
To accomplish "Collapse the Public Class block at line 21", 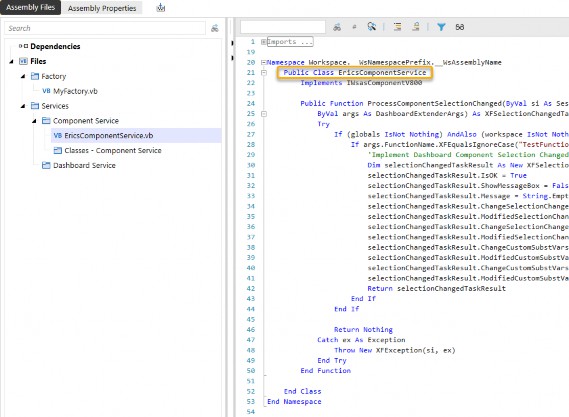I will pos(264,73).
